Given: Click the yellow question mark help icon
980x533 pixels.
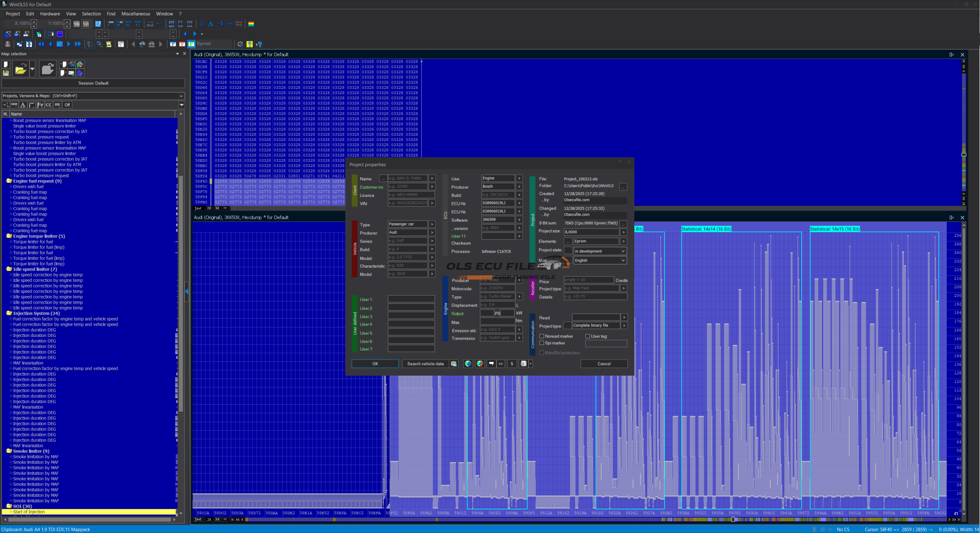Looking at the screenshot, I should pyautogui.click(x=250, y=44).
